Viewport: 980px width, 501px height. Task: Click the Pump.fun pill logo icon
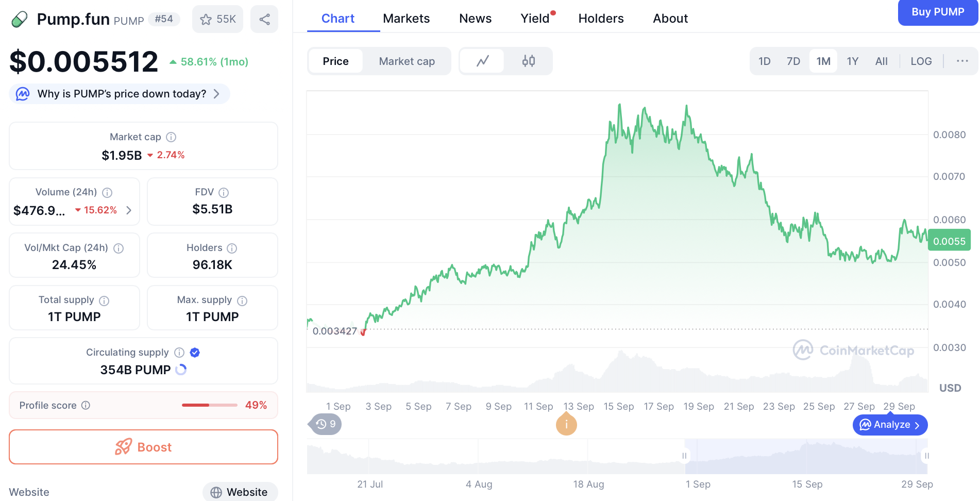pos(20,20)
